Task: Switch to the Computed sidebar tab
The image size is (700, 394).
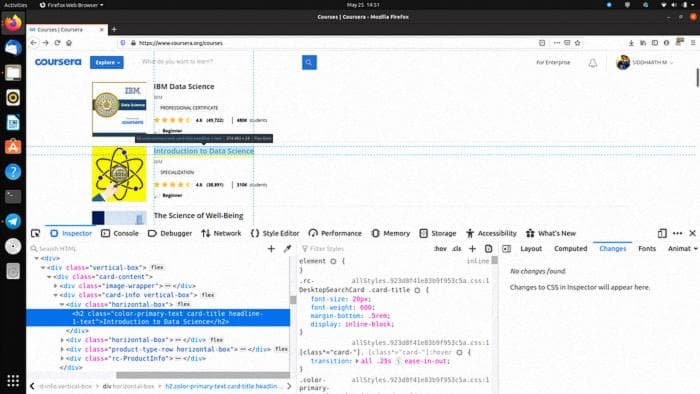Action: (571, 249)
